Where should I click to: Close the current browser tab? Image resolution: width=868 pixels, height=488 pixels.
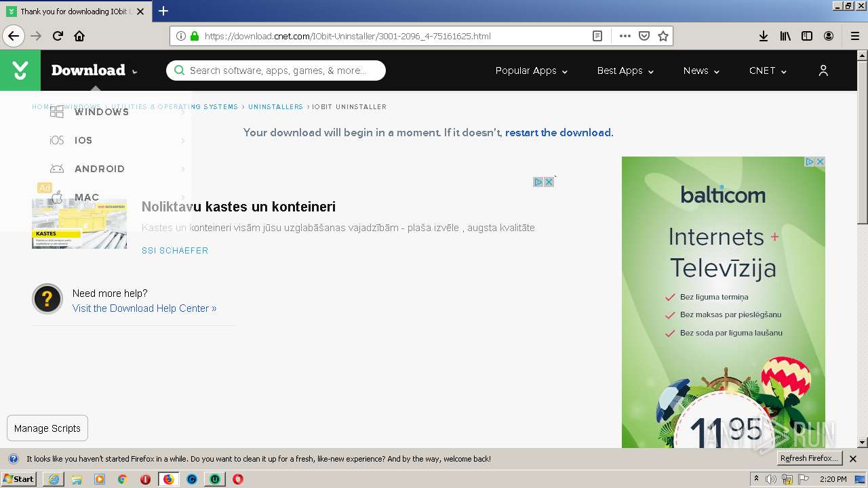click(140, 12)
